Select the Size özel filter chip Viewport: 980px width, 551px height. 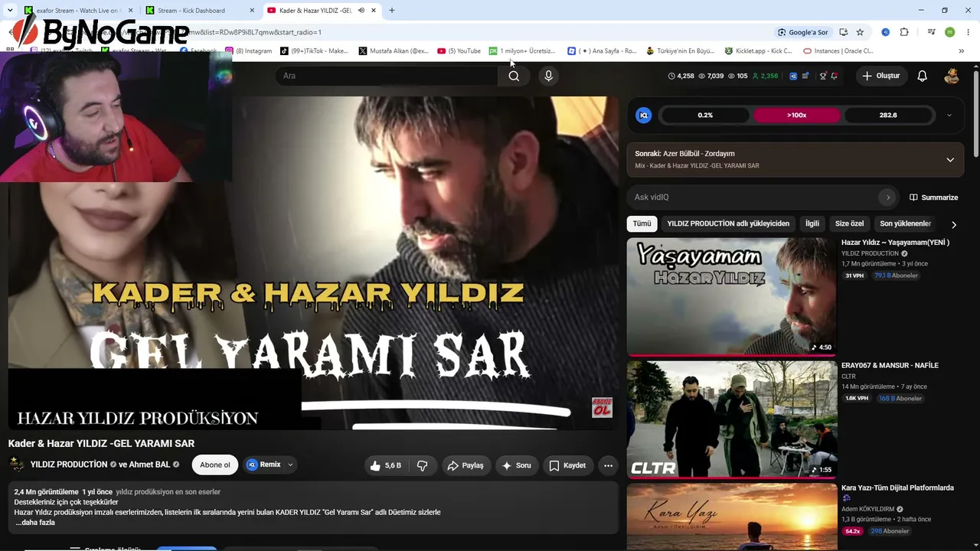click(849, 223)
